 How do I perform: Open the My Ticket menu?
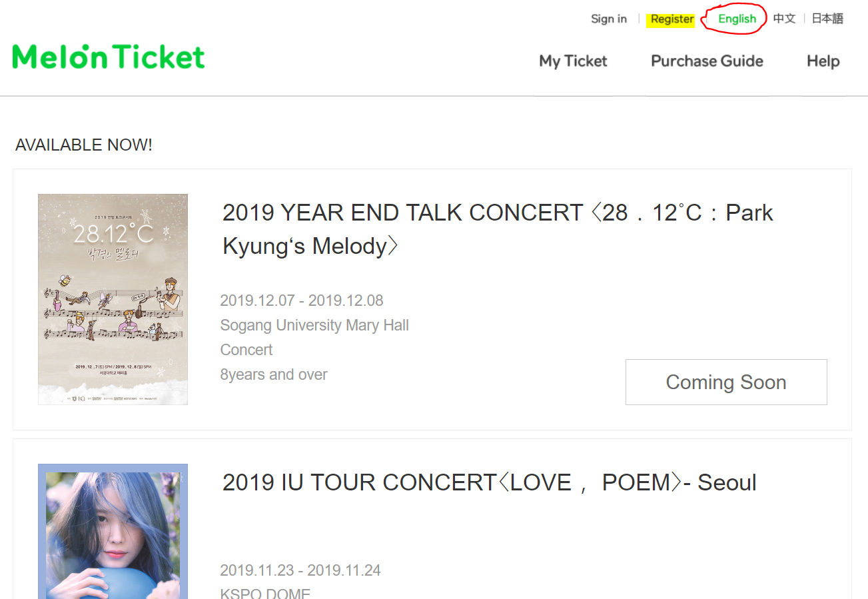click(x=573, y=61)
